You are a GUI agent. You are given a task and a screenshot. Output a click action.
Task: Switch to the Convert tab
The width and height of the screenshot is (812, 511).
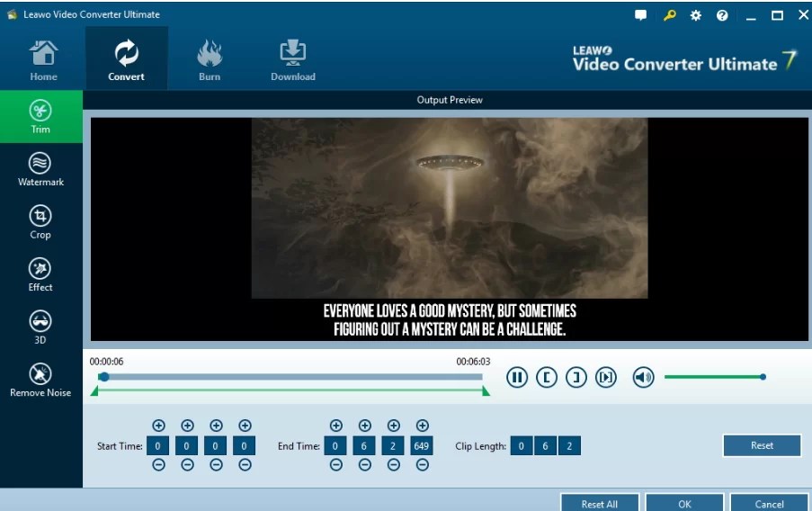click(x=127, y=60)
